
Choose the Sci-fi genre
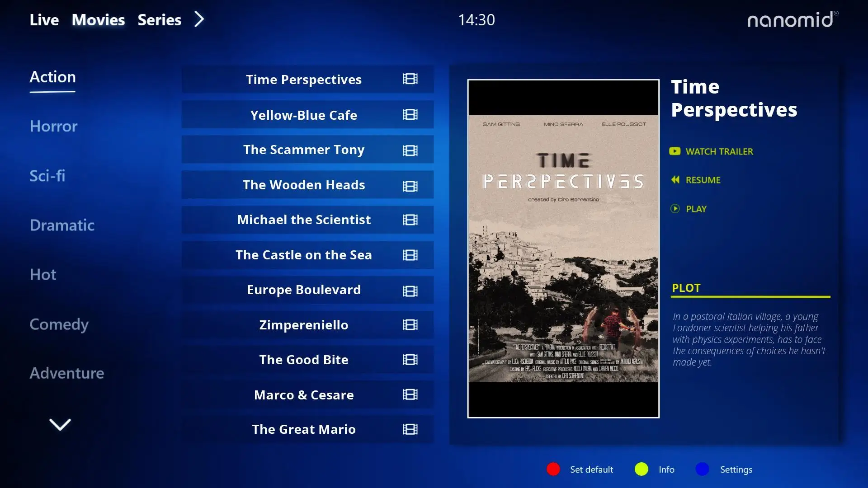[47, 175]
